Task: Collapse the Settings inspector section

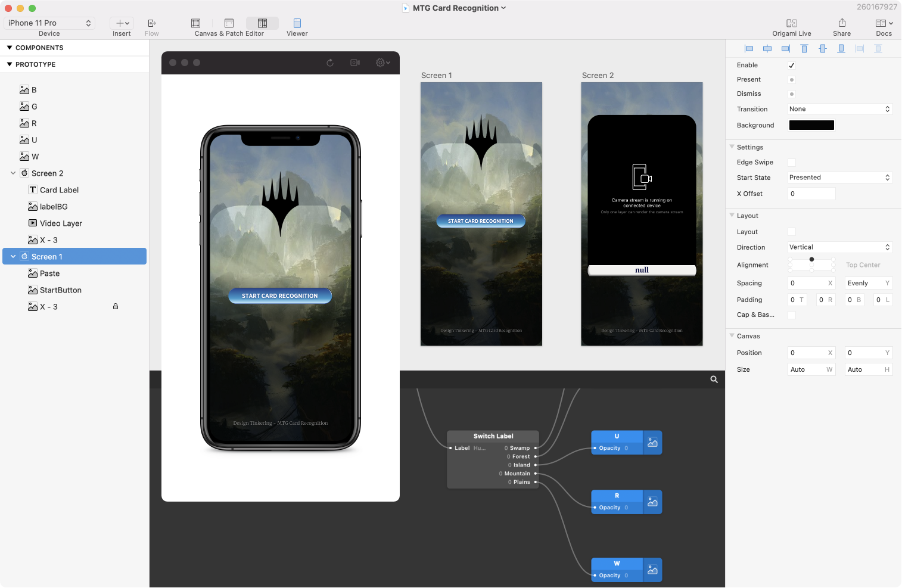Action: [732, 147]
